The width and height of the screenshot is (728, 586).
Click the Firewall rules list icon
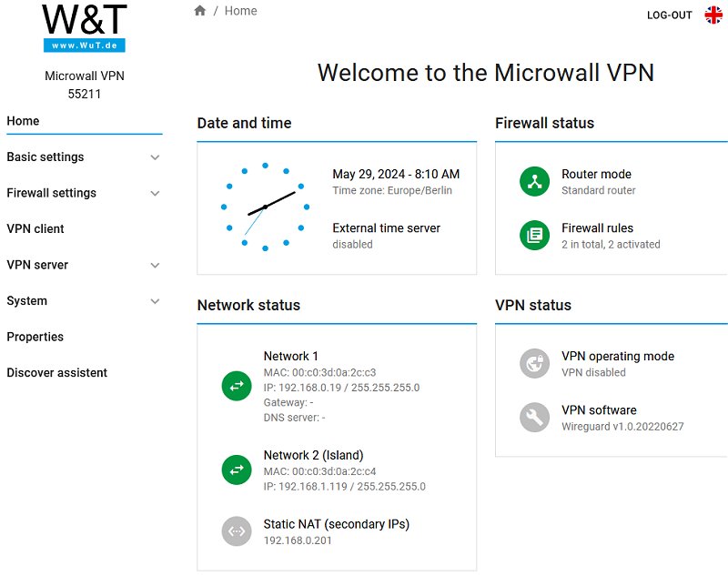click(534, 235)
